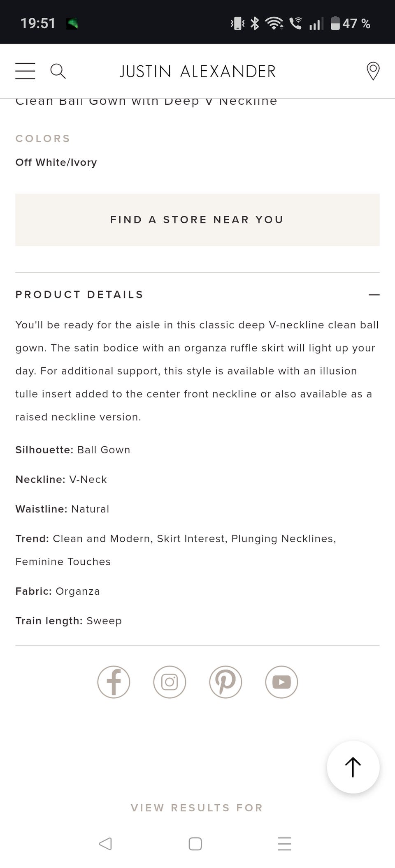Tap the search magnifier icon
Screen dimensions: 395x868
click(x=58, y=71)
